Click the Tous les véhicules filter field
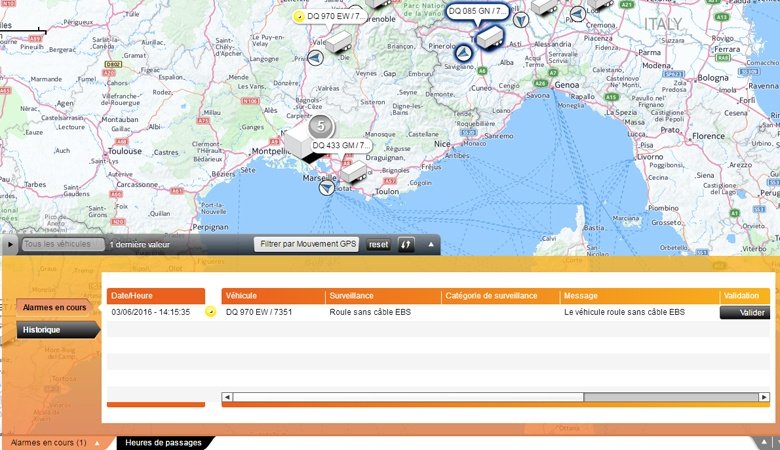Viewport: 780px width, 450px height. point(63,244)
